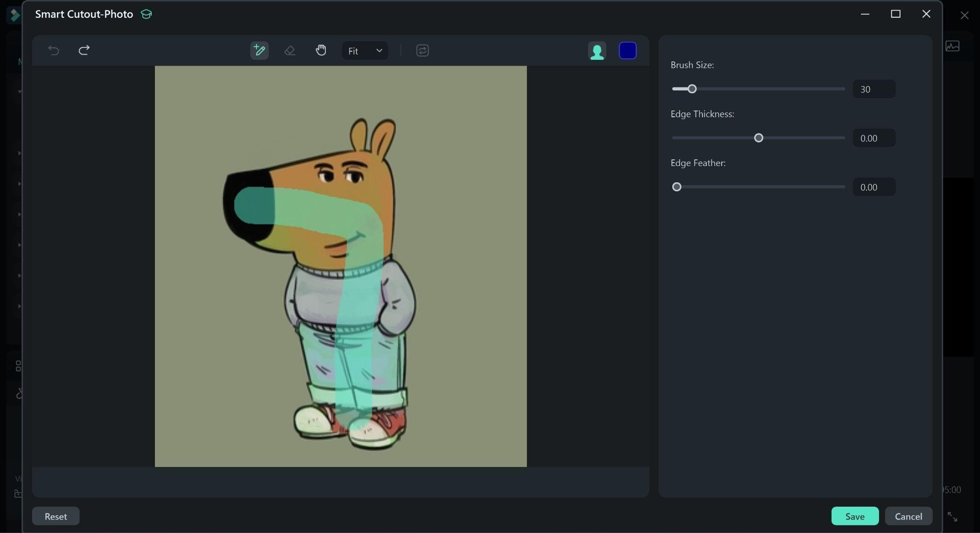Click background window expand arrows icon
This screenshot has height=533, width=980.
tap(953, 517)
